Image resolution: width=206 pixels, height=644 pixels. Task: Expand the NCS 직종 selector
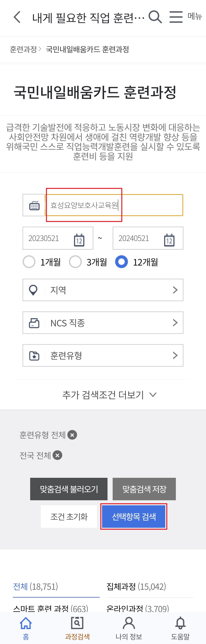103,323
